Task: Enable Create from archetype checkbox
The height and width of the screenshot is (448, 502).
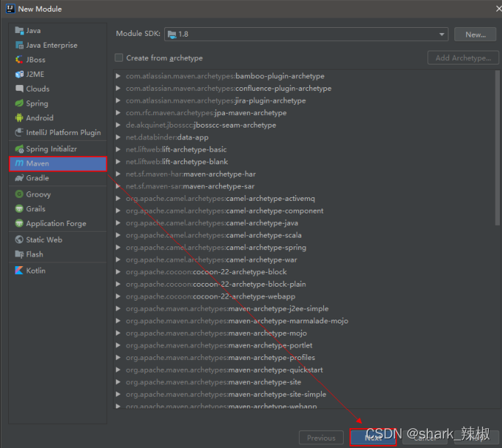Action: [119, 58]
